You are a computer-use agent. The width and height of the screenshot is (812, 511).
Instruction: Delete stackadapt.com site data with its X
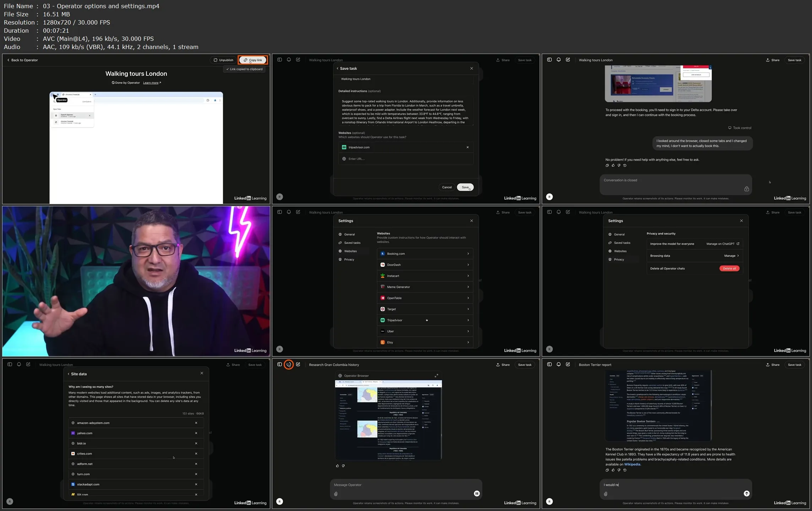(196, 484)
